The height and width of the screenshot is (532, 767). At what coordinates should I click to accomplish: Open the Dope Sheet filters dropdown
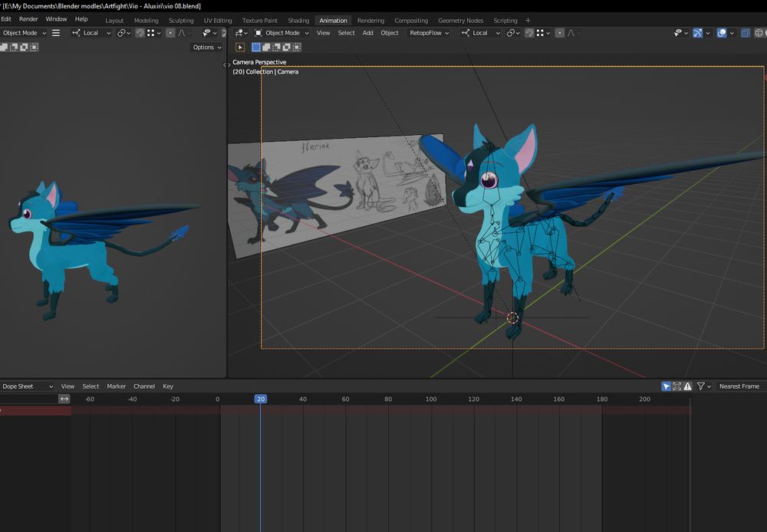point(704,386)
